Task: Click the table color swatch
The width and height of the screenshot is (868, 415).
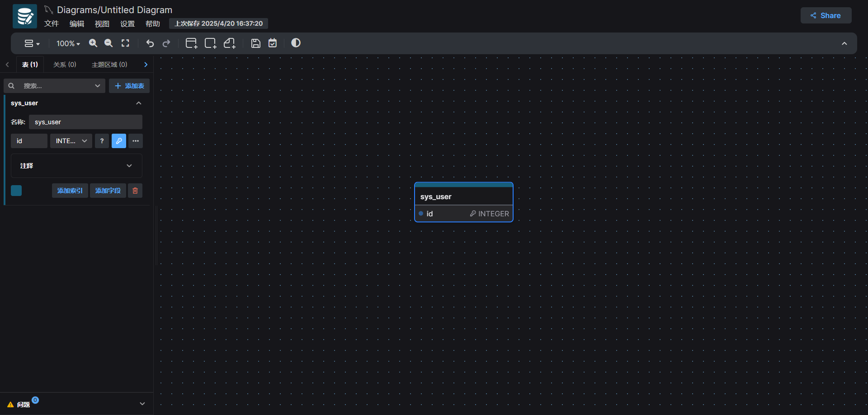Action: (x=16, y=191)
